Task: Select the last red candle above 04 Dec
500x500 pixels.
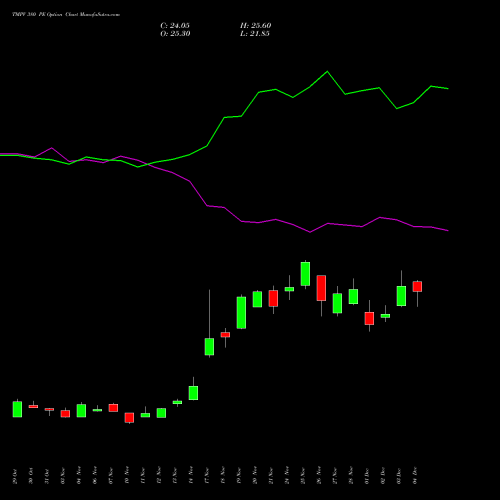Action: pos(417,287)
